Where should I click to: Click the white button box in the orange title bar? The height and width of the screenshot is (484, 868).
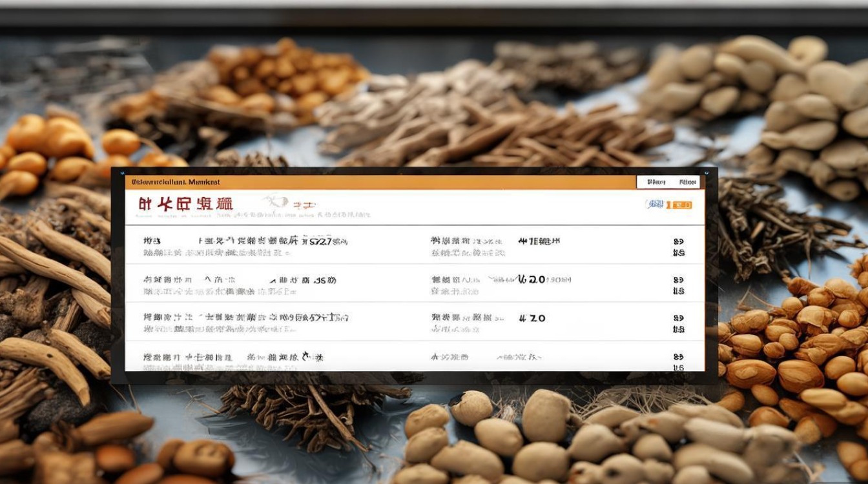click(668, 182)
